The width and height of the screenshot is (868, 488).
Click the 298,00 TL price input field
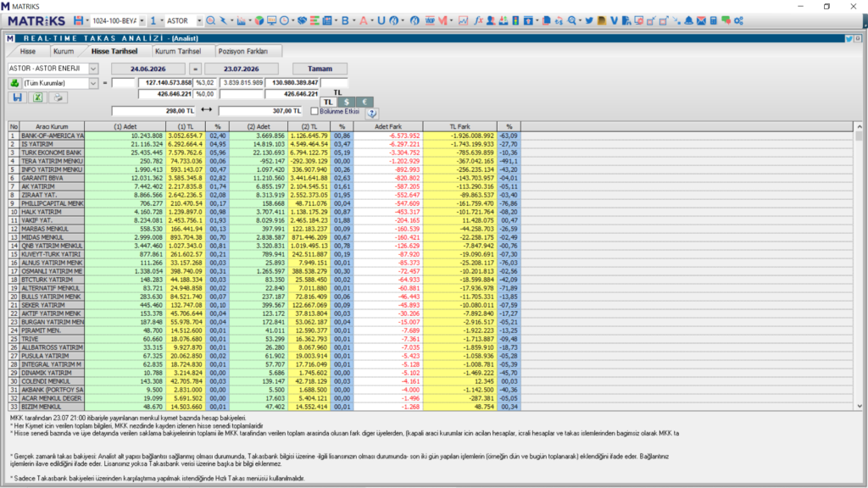[153, 111]
